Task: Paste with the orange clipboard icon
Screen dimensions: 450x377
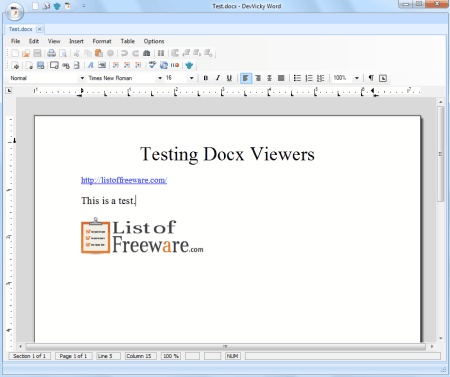Action: tap(99, 53)
